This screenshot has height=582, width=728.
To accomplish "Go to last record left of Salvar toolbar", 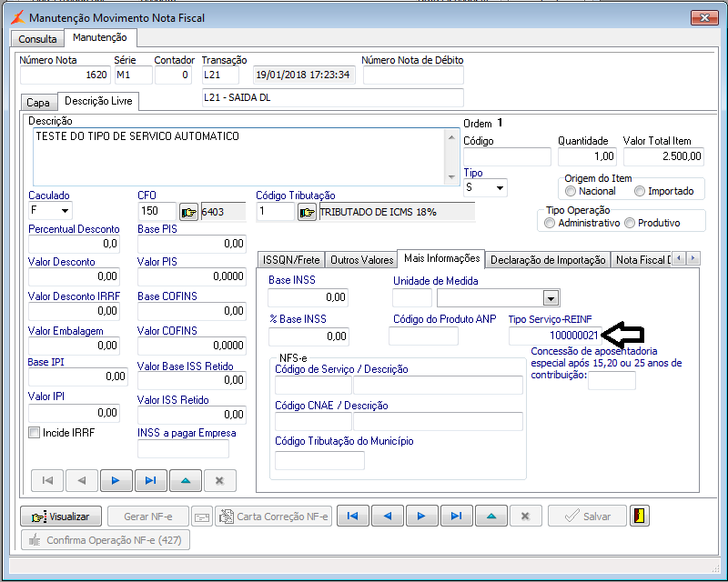I will (454, 516).
